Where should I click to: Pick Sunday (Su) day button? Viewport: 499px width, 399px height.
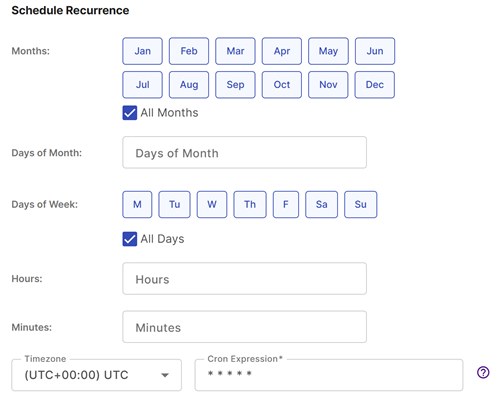(361, 204)
